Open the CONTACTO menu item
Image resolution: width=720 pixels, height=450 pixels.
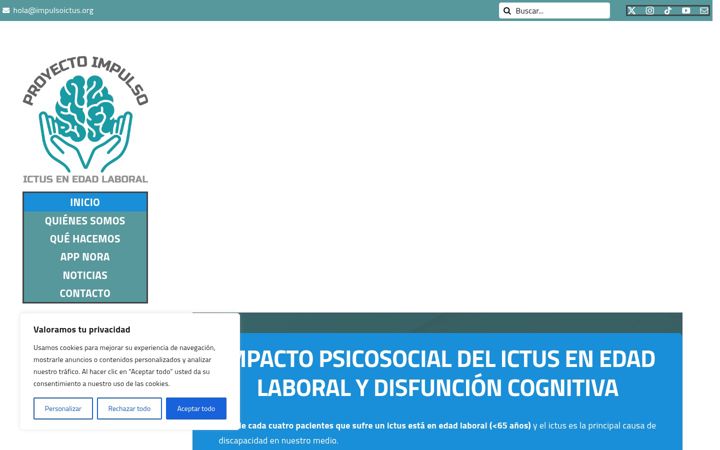click(85, 293)
